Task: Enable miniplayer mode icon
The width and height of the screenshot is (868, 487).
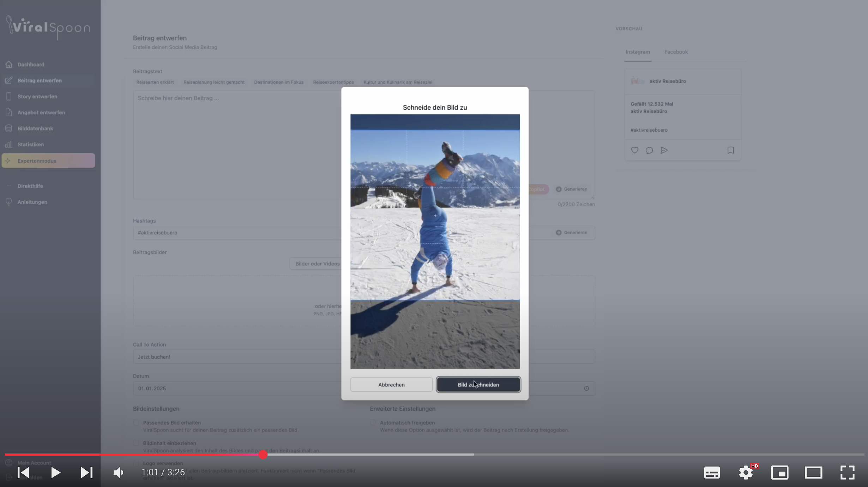Action: 779,472
